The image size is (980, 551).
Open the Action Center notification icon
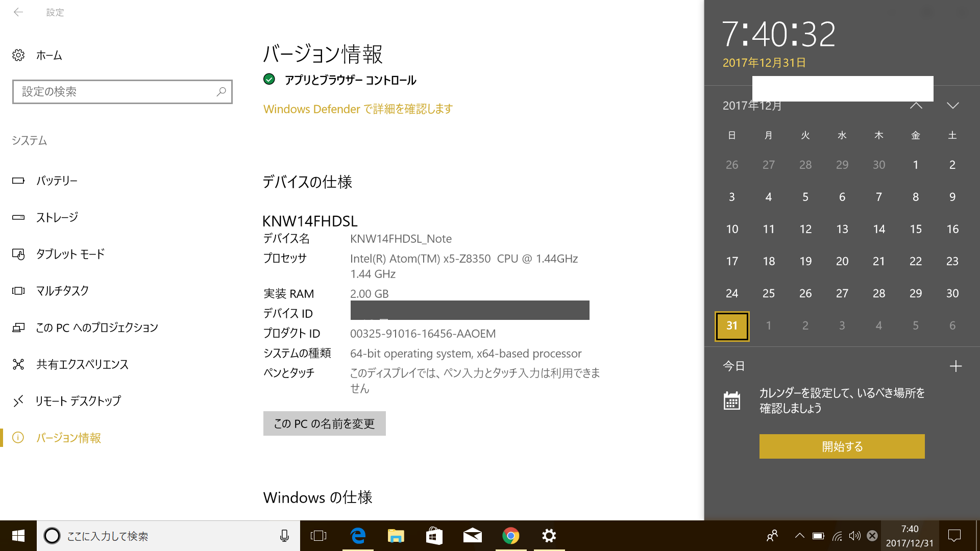tap(954, 536)
